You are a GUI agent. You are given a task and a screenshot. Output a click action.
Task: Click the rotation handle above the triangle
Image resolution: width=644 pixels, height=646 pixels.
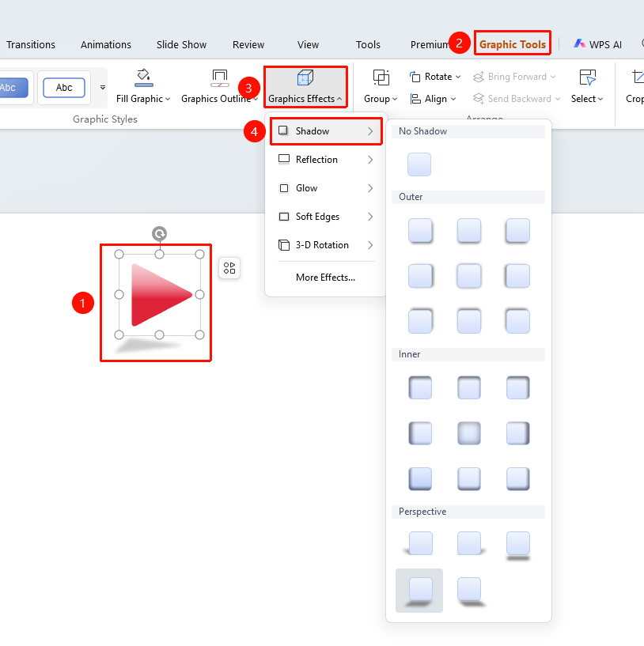pos(159,233)
